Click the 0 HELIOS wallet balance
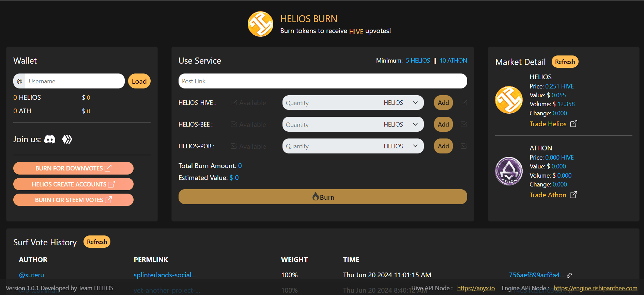Screen dimensions: 644x295 [27, 97]
